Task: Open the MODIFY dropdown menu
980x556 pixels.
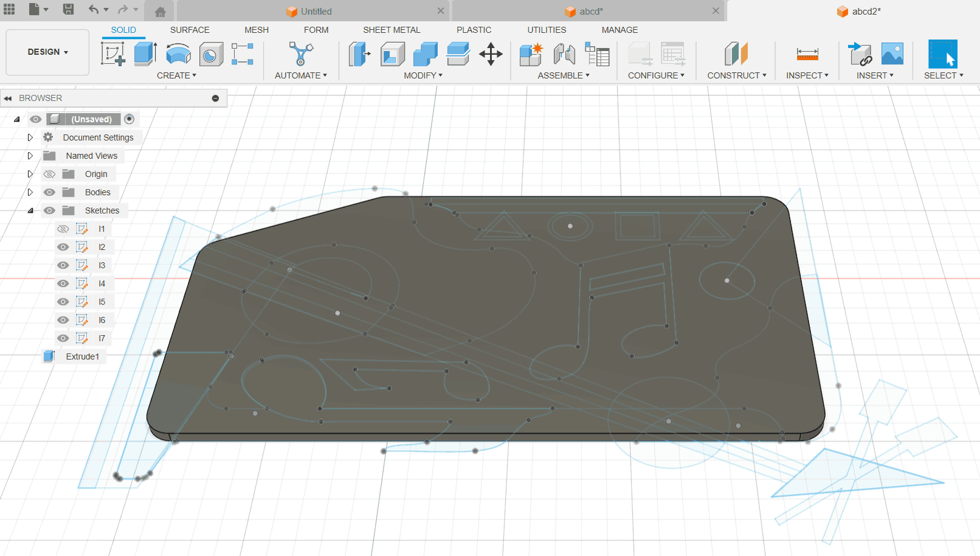Action: click(423, 75)
